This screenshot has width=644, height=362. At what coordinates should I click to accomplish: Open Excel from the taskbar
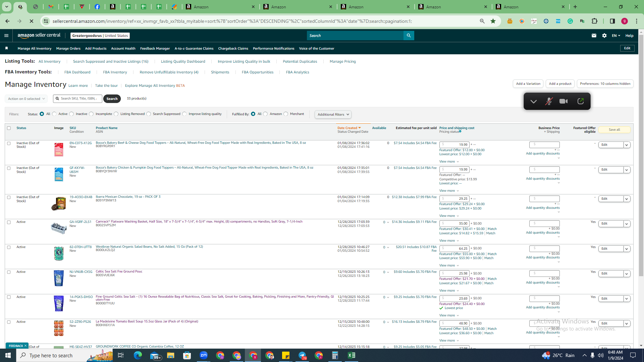click(352, 355)
